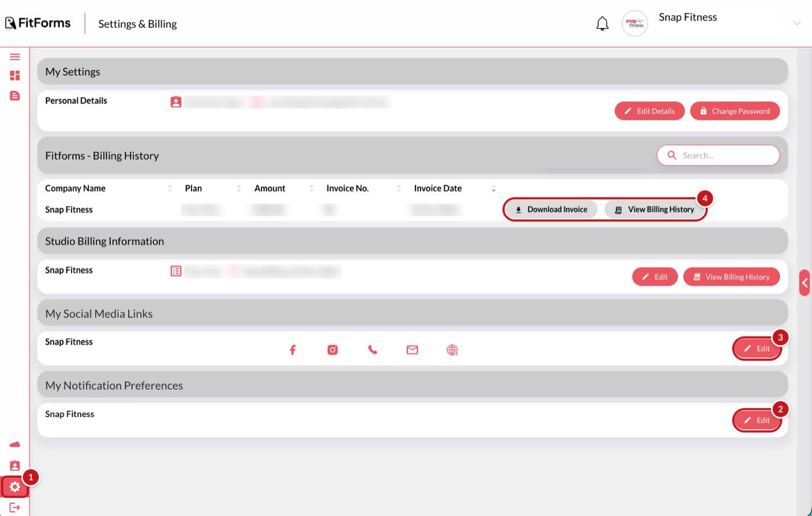The image size is (812, 516).
Task: Click Download Invoice button
Action: (551, 209)
